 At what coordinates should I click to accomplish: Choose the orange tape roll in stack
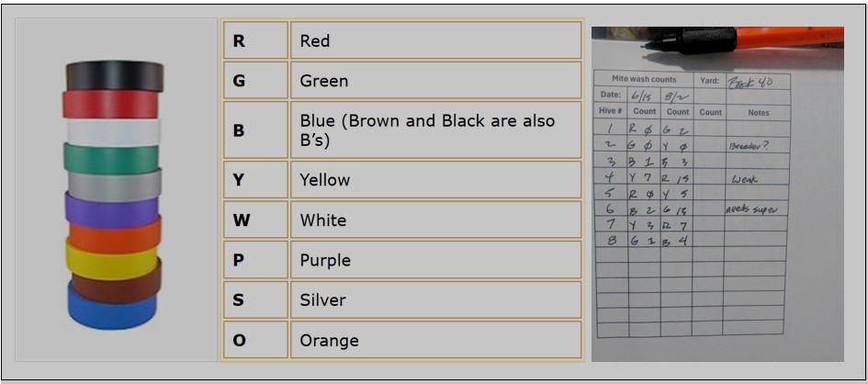coord(113,234)
